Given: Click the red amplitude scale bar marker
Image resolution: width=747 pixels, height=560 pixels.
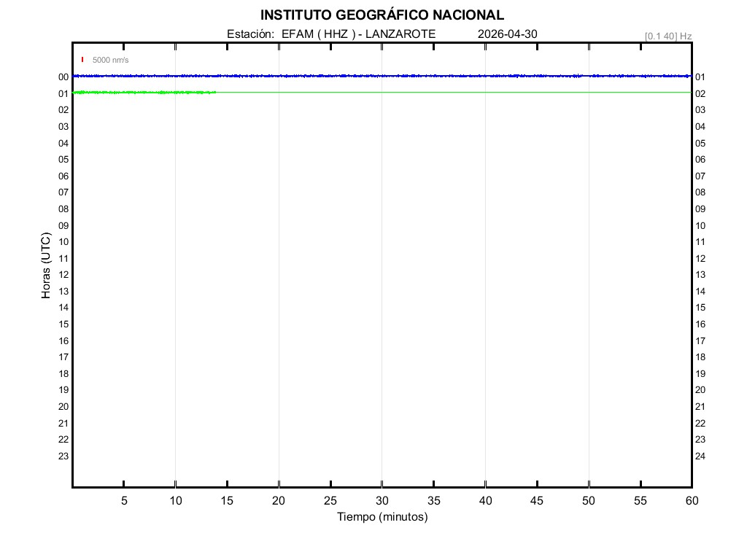Looking at the screenshot, I should tap(82, 60).
